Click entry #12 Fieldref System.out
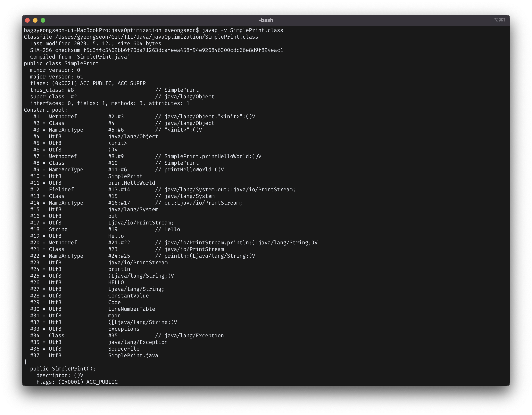 tap(163, 190)
